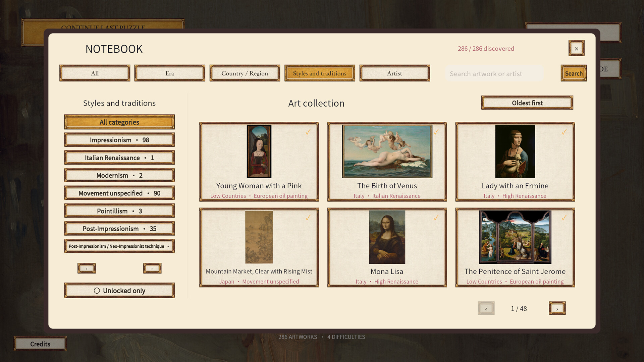The image size is (644, 362).
Task: Click the checkmark on Lady with an Ermine
Action: point(564,132)
